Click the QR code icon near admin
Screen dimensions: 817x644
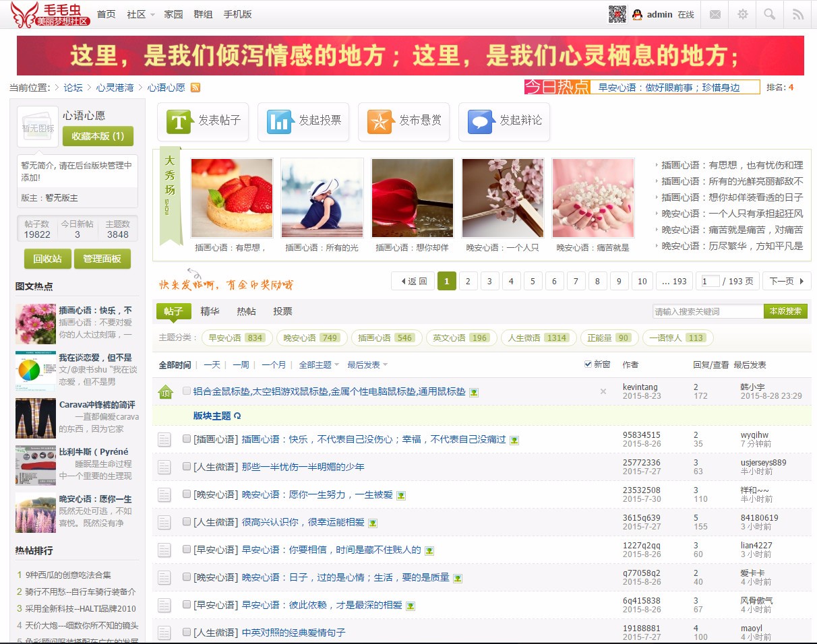[618, 14]
